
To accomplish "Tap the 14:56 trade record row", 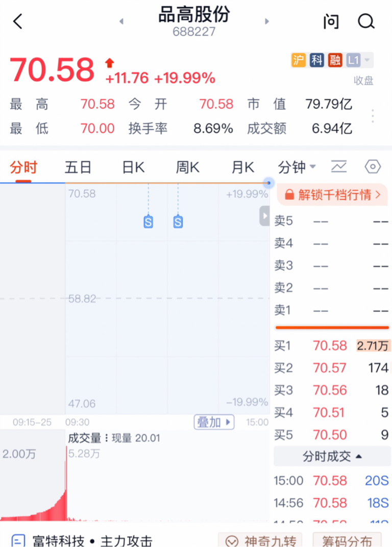I will [332, 503].
